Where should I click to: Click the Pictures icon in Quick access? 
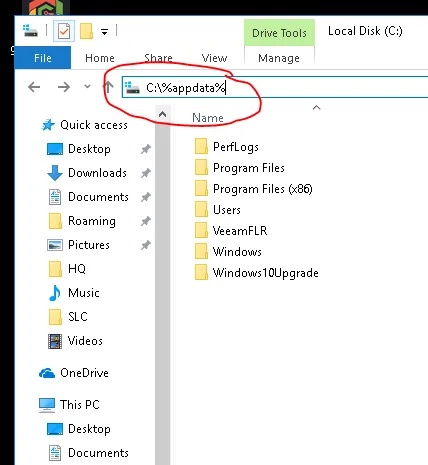55,245
